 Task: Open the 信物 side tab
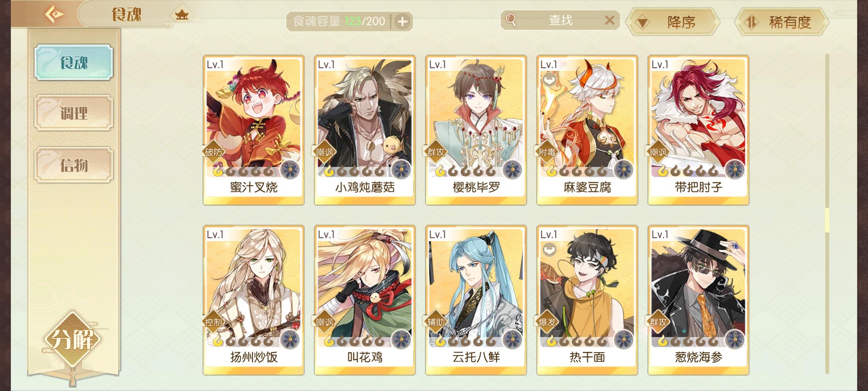click(74, 165)
